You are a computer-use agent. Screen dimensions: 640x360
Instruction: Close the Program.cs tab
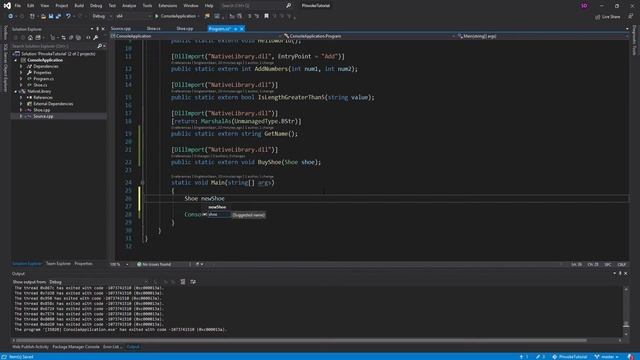pyautogui.click(x=242, y=29)
